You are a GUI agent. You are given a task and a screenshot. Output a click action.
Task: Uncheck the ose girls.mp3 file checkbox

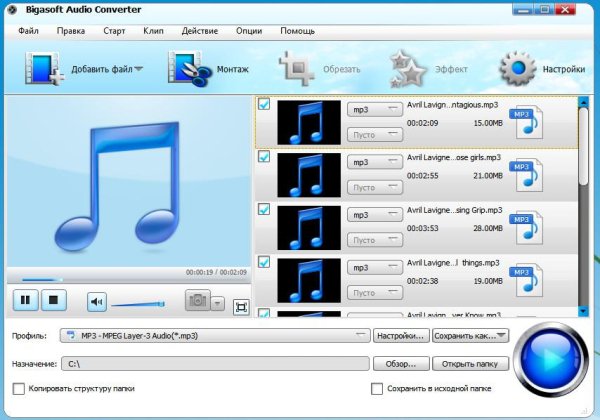click(x=264, y=156)
